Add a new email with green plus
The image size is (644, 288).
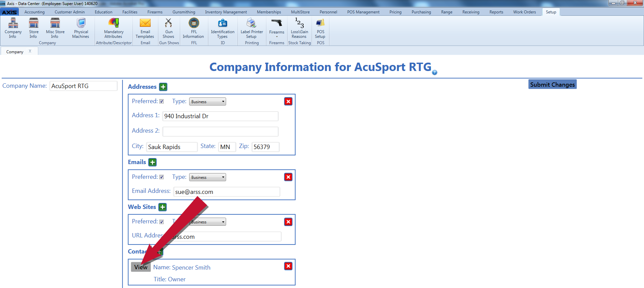click(153, 162)
